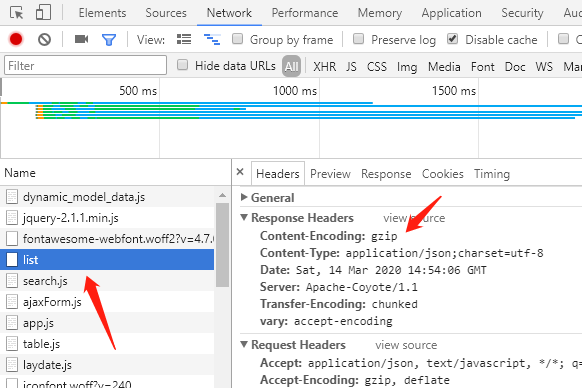The height and width of the screenshot is (388, 582).
Task: Filter requests by XHR type
Action: [x=324, y=67]
